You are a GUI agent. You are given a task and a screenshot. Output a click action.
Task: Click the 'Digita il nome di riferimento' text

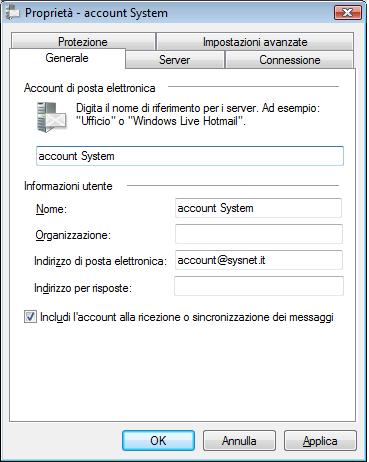click(x=198, y=114)
